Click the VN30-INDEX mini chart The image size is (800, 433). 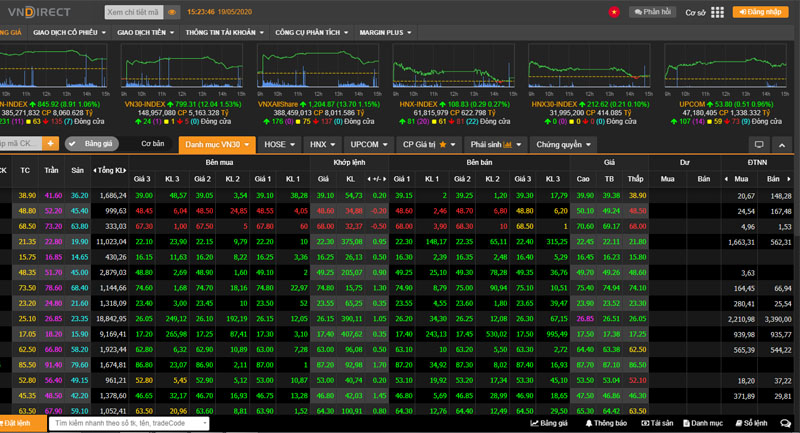click(x=182, y=66)
